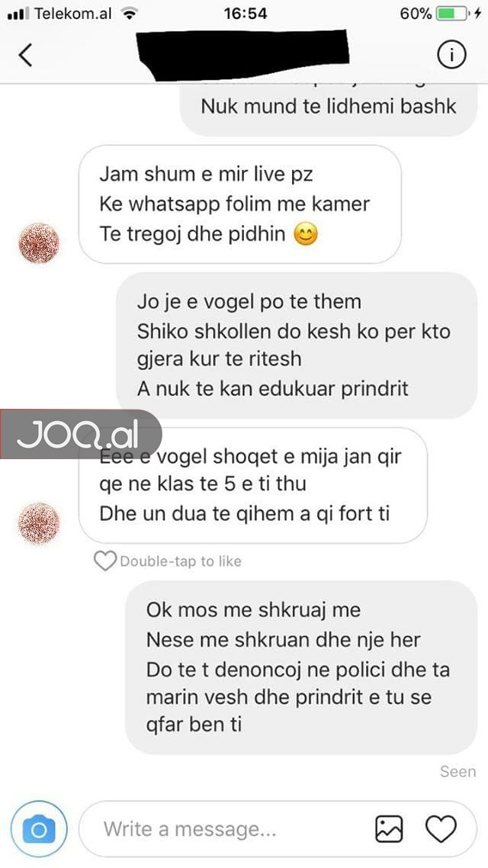The height and width of the screenshot is (868, 488).
Task: Tap the Wi-Fi icon in status bar
Action: (130, 13)
